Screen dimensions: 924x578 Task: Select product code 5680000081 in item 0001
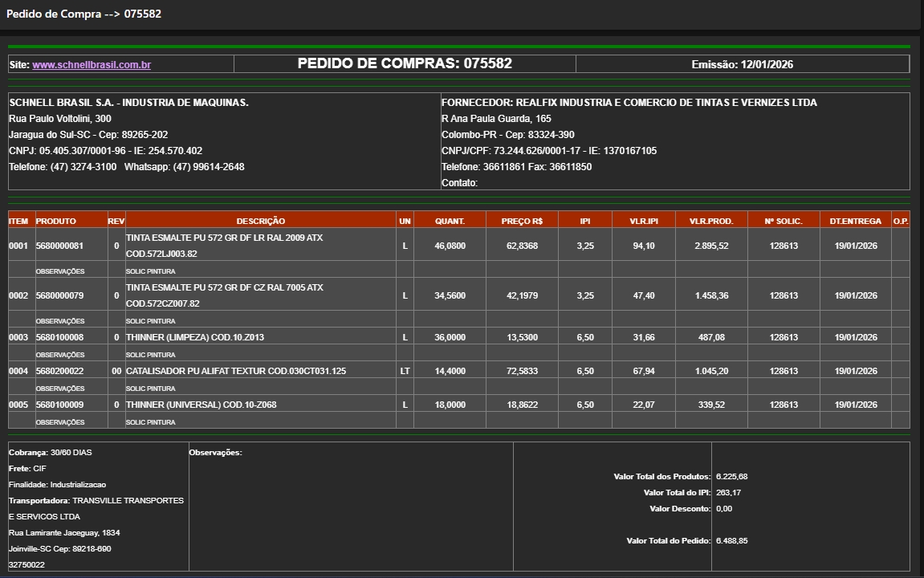[59, 246]
